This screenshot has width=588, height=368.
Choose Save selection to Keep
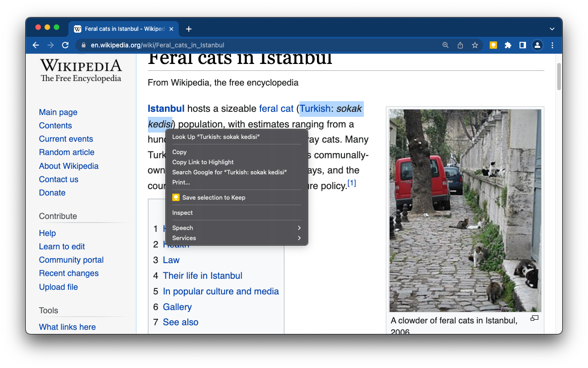tap(214, 197)
